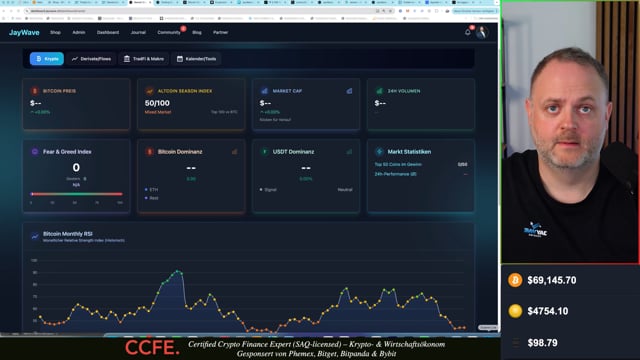Click the $98.79 price in overlay
The height and width of the screenshot is (360, 640).
542,343
